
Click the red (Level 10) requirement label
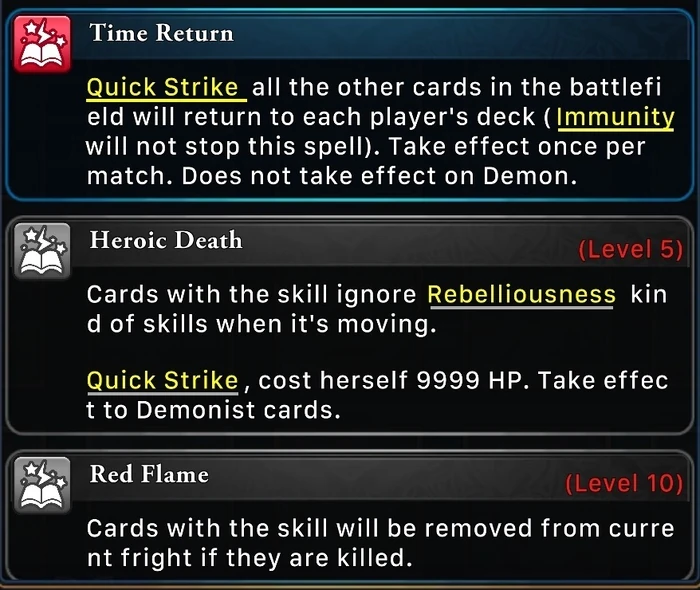(624, 484)
